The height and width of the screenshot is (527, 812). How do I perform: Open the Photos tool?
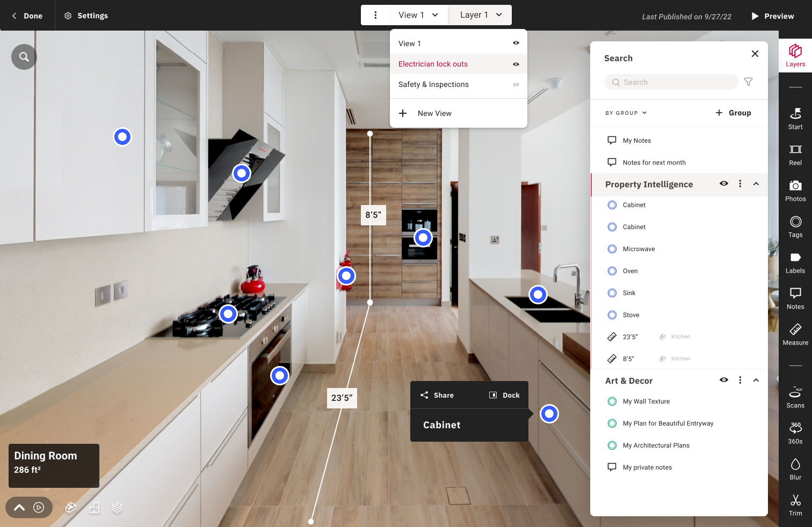pos(795,191)
